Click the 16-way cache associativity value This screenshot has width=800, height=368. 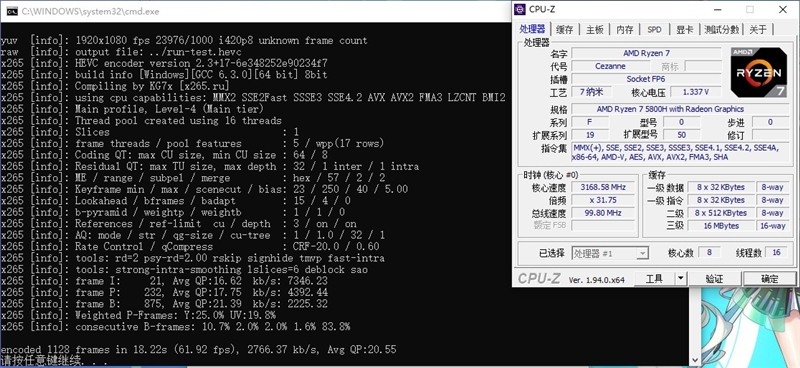[772, 226]
